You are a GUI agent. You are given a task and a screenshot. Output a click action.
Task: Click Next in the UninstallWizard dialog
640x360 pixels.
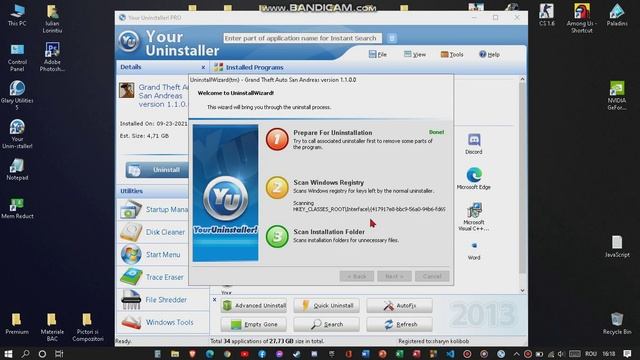coord(394,276)
